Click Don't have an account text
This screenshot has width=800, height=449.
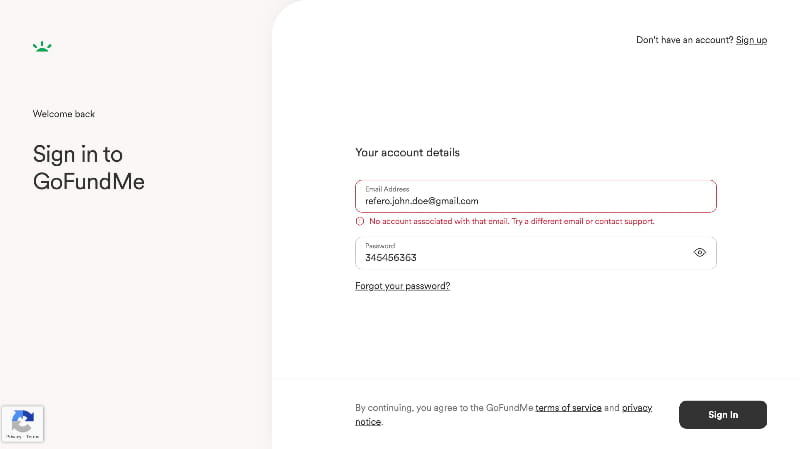[x=684, y=40]
